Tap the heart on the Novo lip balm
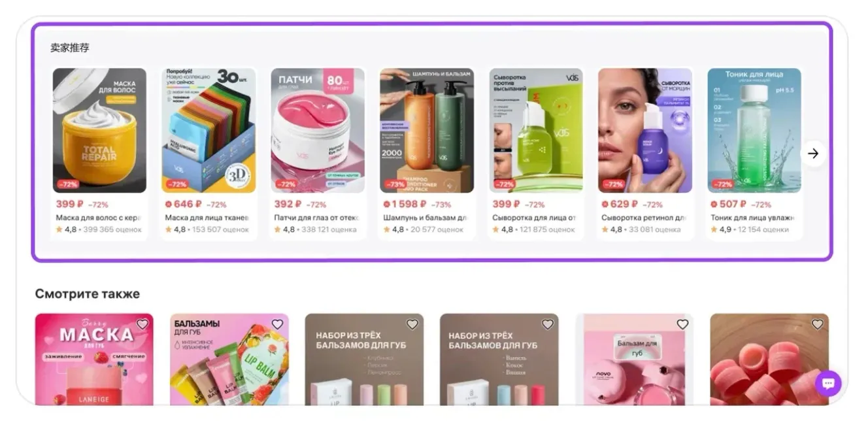This screenshot has width=868, height=421. (682, 324)
